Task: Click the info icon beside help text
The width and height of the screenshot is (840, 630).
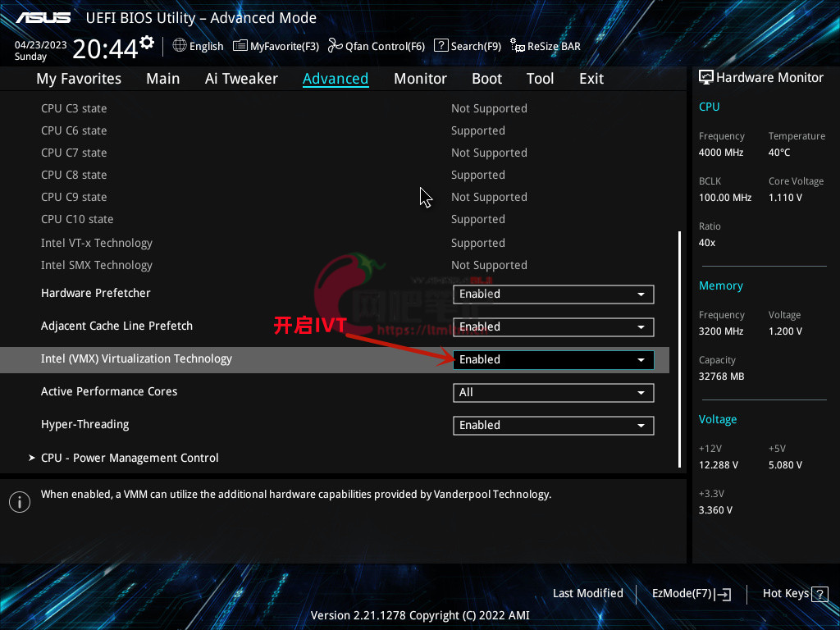Action: [x=20, y=502]
